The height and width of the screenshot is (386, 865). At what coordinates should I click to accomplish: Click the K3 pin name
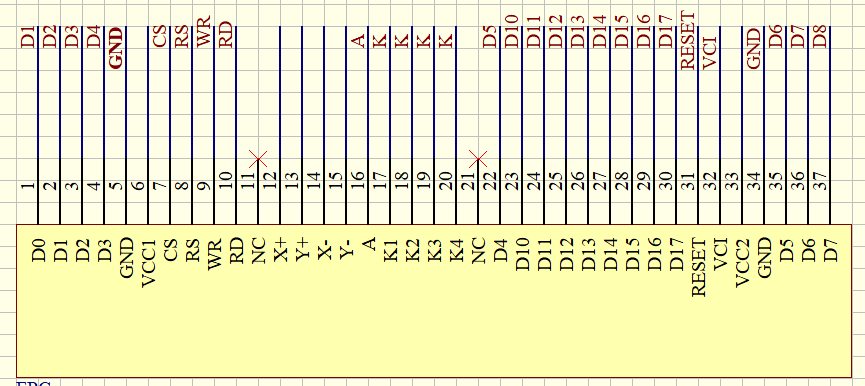tap(435, 250)
